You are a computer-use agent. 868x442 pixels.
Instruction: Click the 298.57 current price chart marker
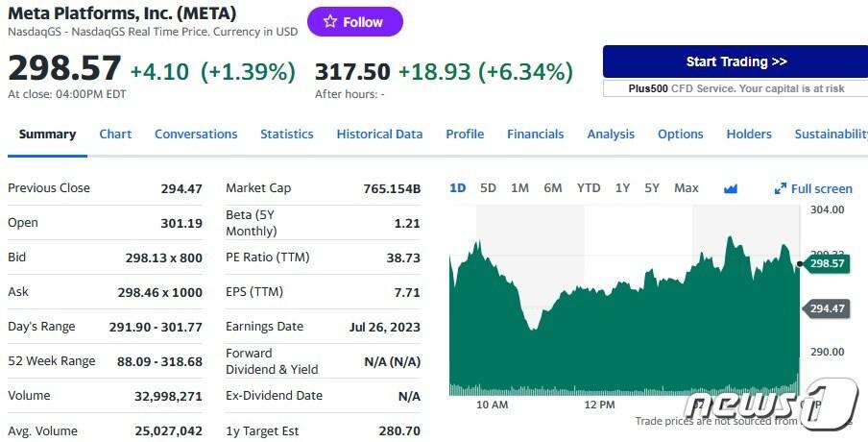pyautogui.click(x=826, y=263)
